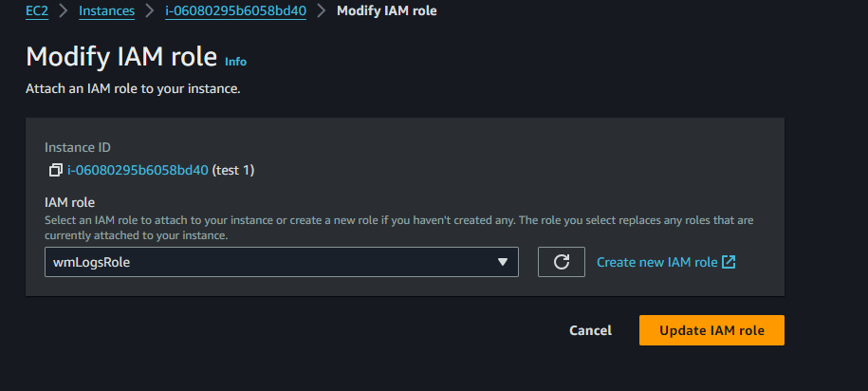
Task: Refresh the IAM role list
Action: [x=562, y=262]
